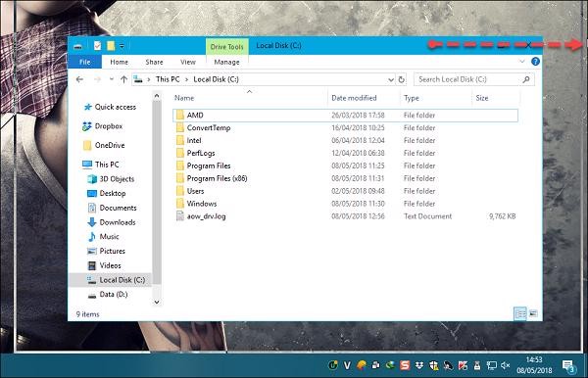Click the Properties quick access toolbar icon
This screenshot has height=378, width=588.
[x=97, y=46]
